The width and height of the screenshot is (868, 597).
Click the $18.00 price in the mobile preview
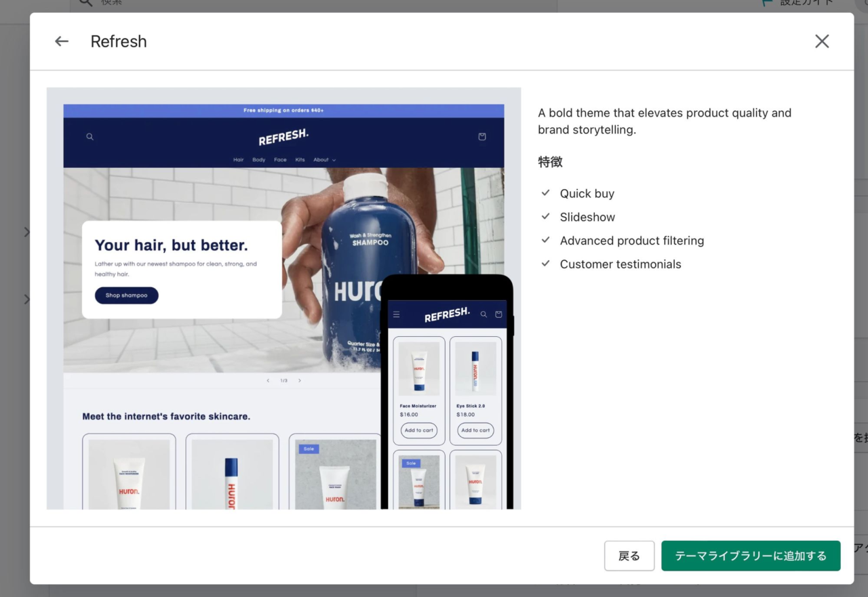(x=466, y=415)
